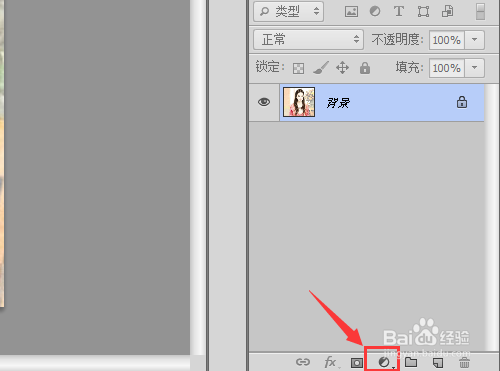Hide the 背景 layer with eye icon
The width and height of the screenshot is (500, 371).
coord(264,102)
